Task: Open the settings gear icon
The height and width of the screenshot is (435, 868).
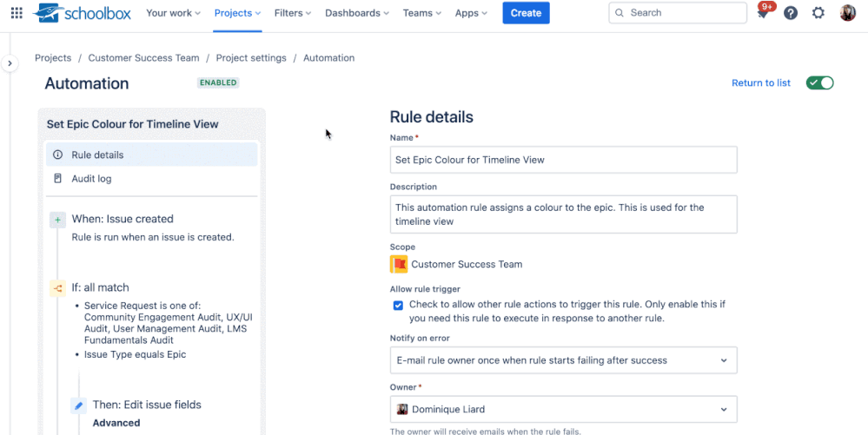Action: click(818, 13)
